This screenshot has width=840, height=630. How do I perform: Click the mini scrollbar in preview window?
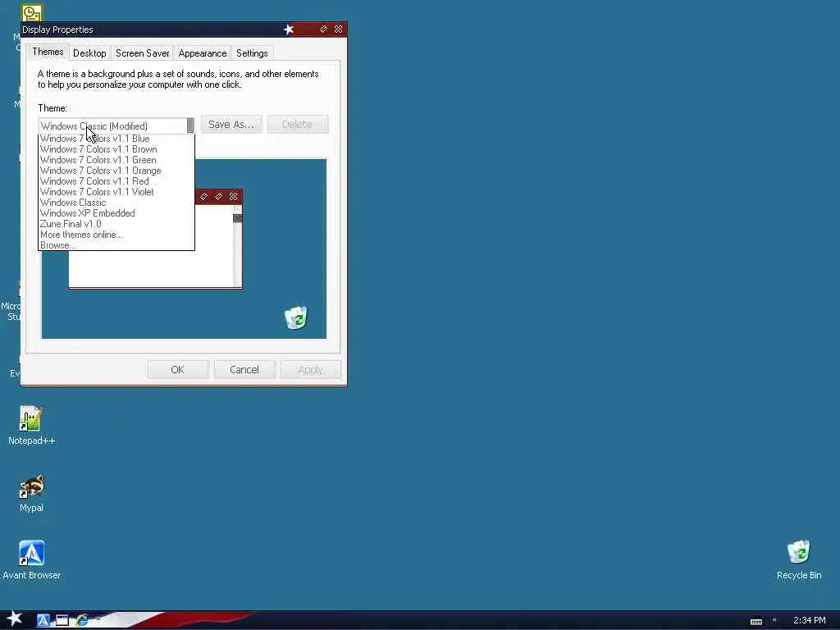click(x=238, y=246)
